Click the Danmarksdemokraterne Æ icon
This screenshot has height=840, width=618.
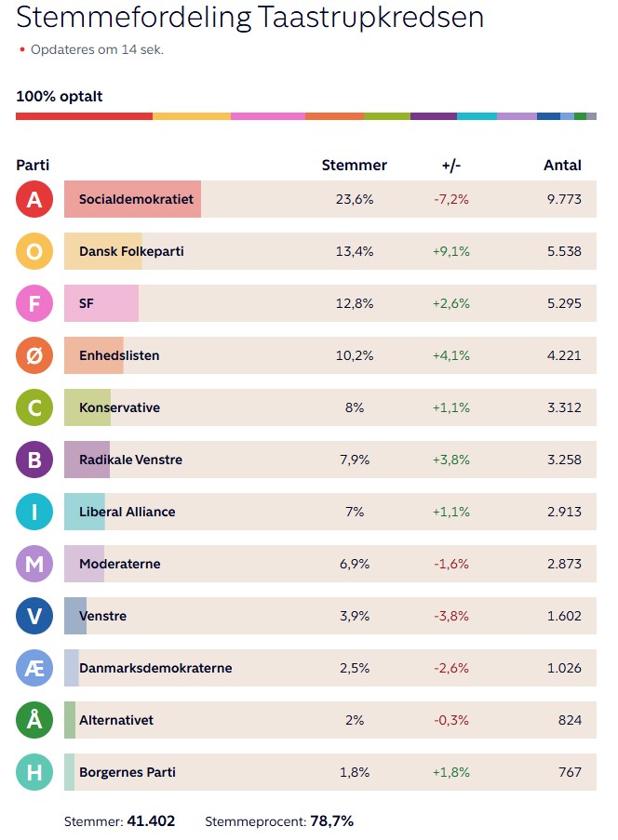34,668
